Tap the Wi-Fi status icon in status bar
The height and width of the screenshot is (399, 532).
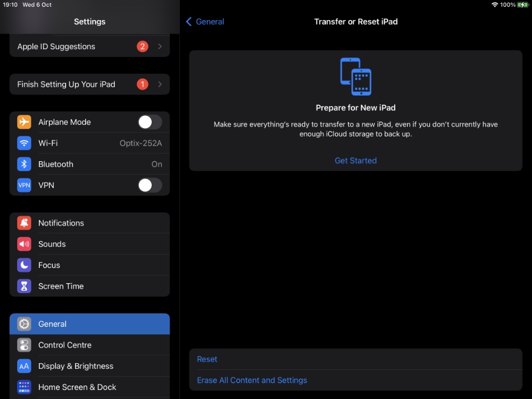tap(494, 4)
